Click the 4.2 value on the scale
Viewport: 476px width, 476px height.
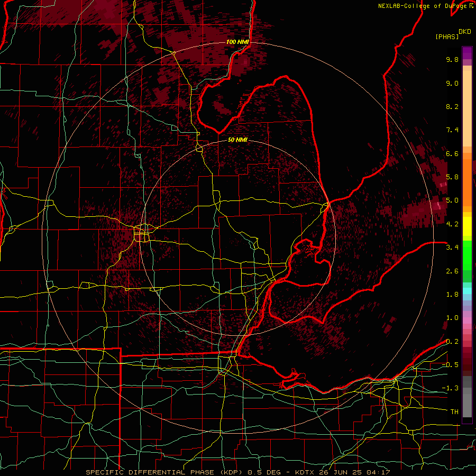click(452, 224)
